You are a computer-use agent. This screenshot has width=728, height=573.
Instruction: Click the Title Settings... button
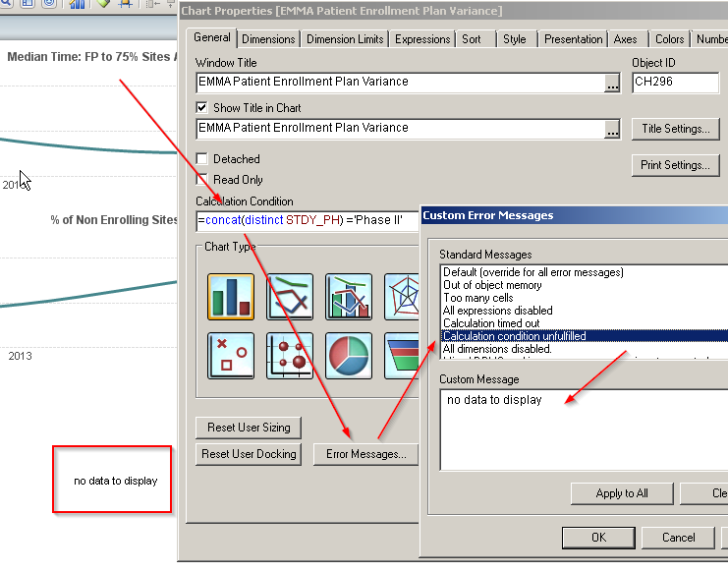tap(676, 129)
